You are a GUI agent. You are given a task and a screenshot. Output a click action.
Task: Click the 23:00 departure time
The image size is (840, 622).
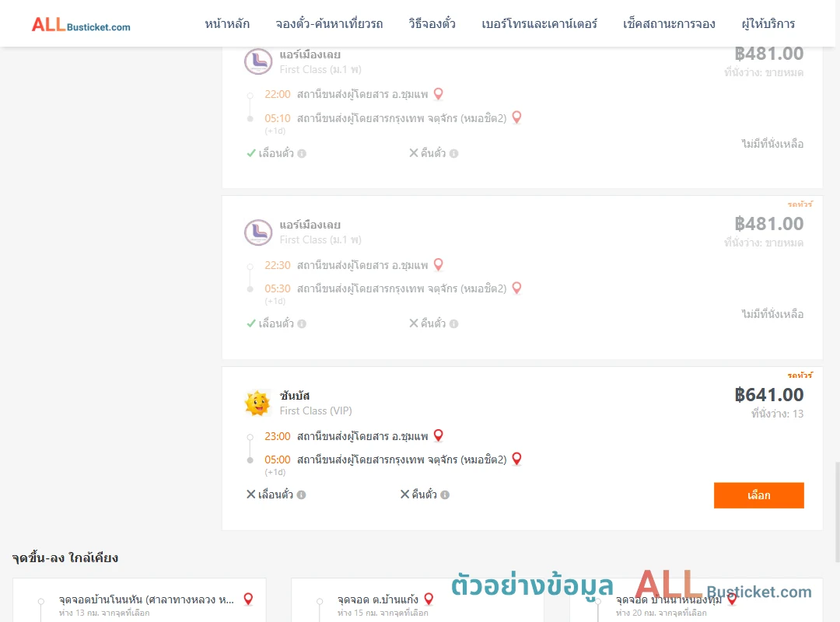pos(278,436)
